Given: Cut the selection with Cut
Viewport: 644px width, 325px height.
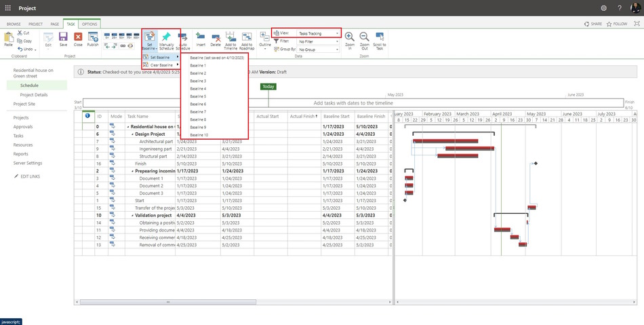Looking at the screenshot, I should tap(24, 33).
